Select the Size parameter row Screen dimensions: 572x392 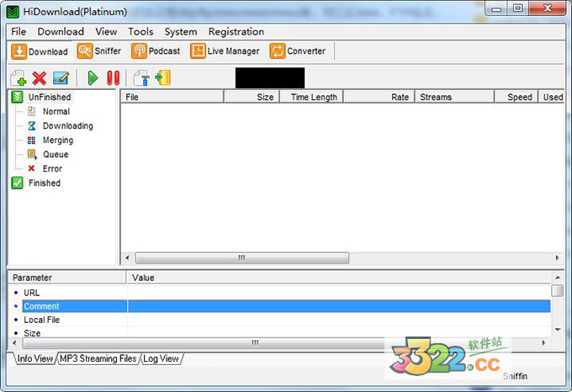pos(279,332)
